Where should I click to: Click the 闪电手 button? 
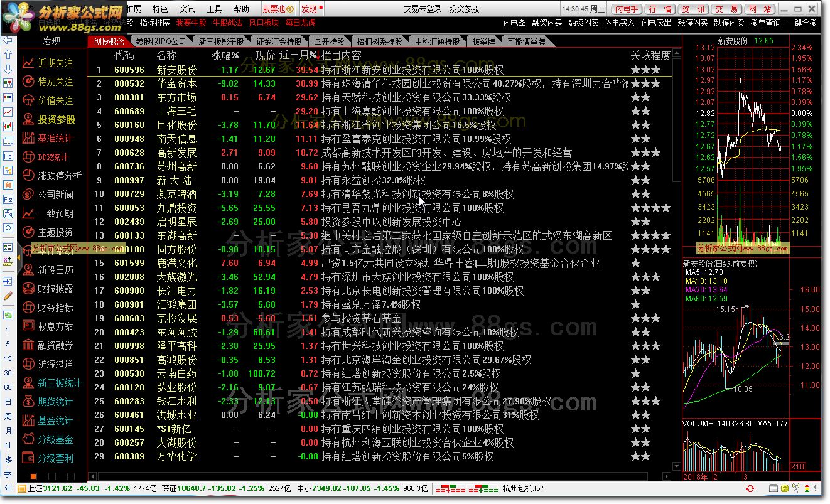point(626,9)
